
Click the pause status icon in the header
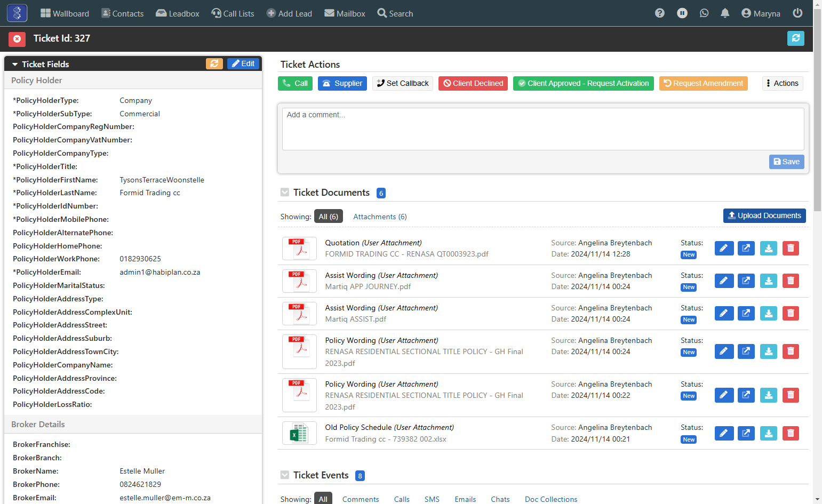point(682,13)
